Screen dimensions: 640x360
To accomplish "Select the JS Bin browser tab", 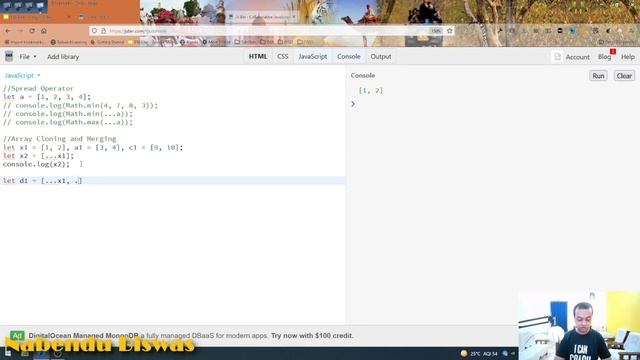I will click(263, 17).
